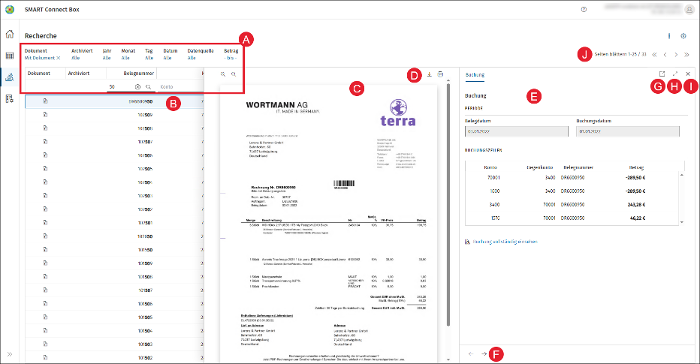Sort by the Dokument column header

(39, 73)
